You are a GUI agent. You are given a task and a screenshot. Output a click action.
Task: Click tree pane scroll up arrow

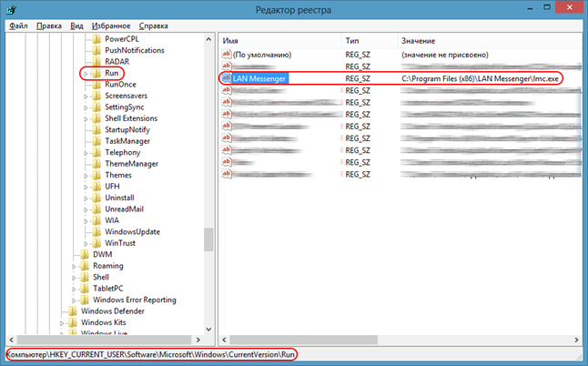pyautogui.click(x=208, y=39)
